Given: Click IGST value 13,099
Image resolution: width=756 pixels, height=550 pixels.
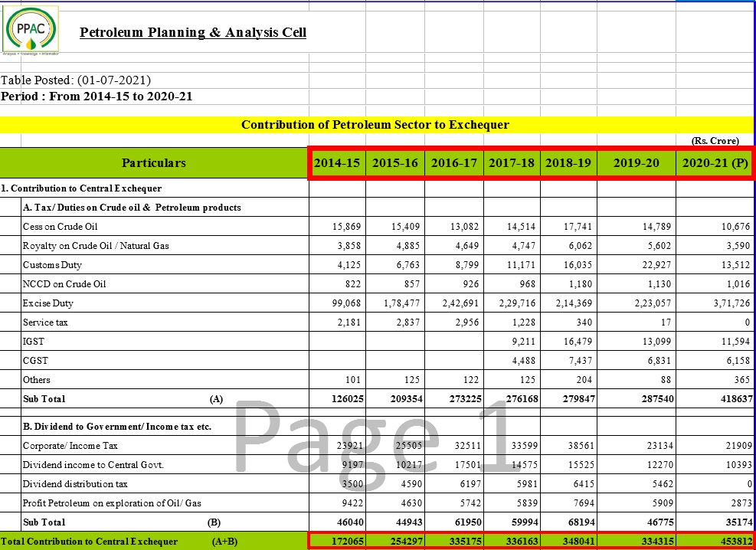Looking at the screenshot, I should click(x=656, y=342).
